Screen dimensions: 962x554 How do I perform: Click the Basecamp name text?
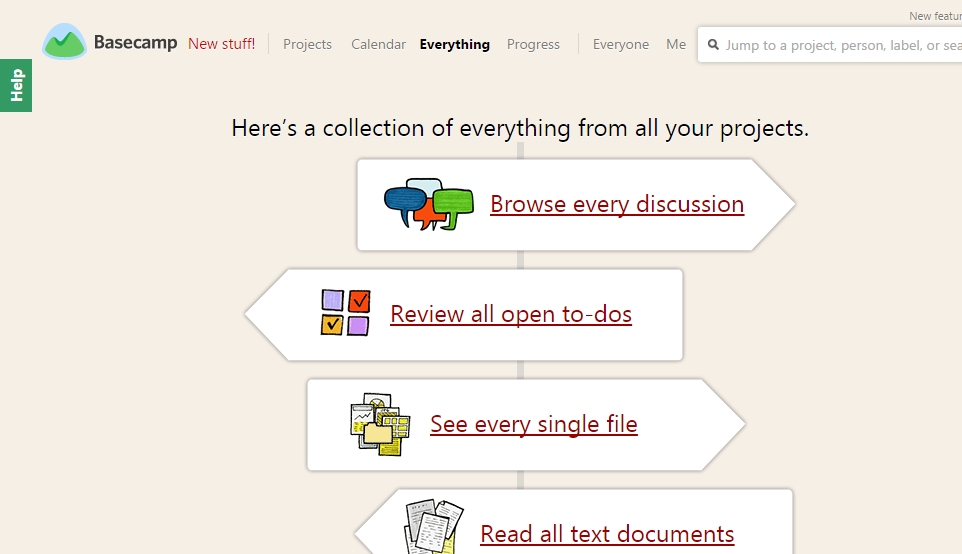click(136, 42)
